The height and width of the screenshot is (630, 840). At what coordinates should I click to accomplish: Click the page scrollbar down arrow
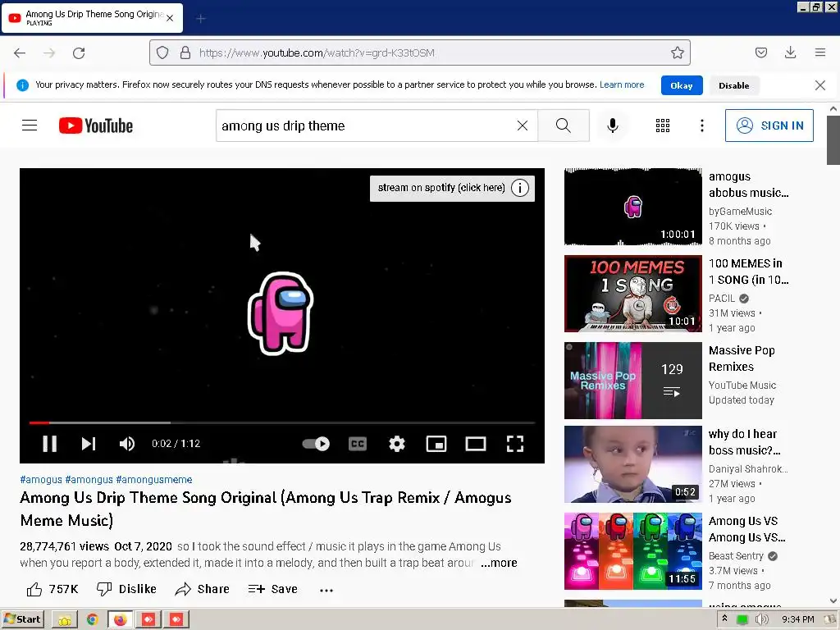click(833, 600)
